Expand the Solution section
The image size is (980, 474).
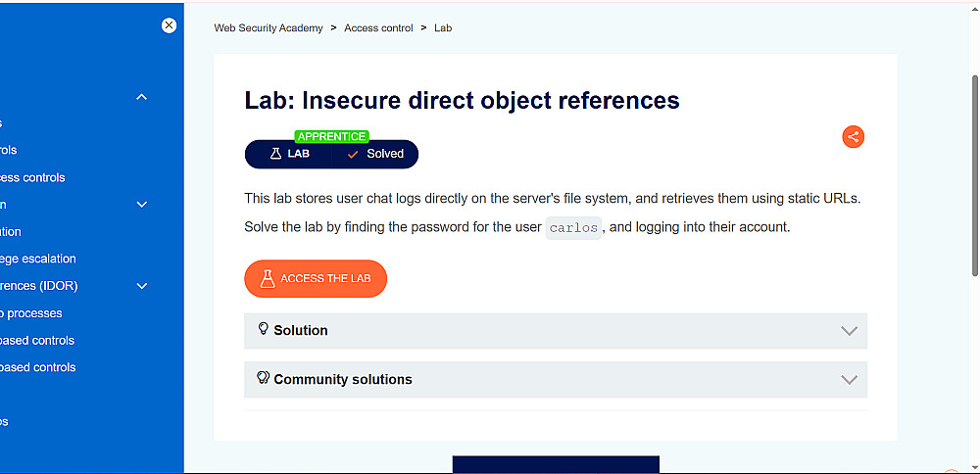click(556, 330)
